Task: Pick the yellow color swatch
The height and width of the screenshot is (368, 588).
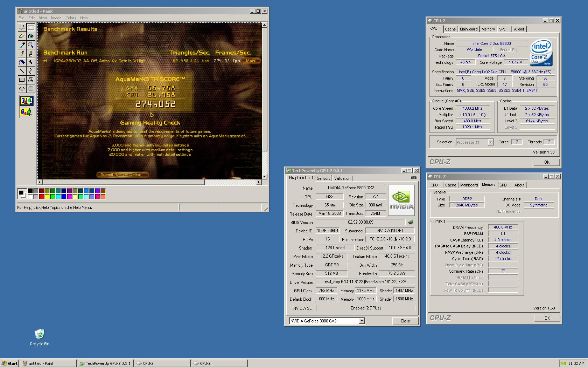Action: click(47, 196)
